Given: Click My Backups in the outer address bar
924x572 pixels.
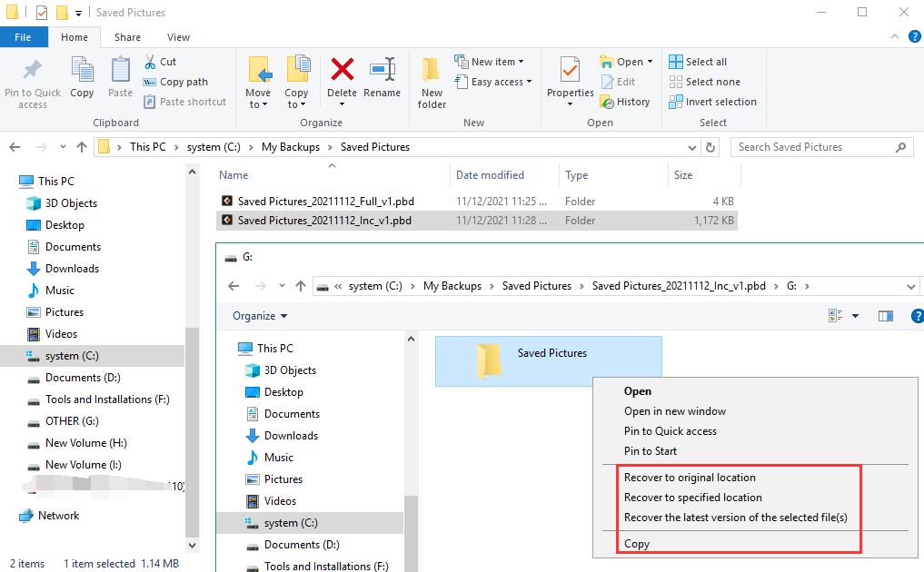Looking at the screenshot, I should tap(291, 147).
